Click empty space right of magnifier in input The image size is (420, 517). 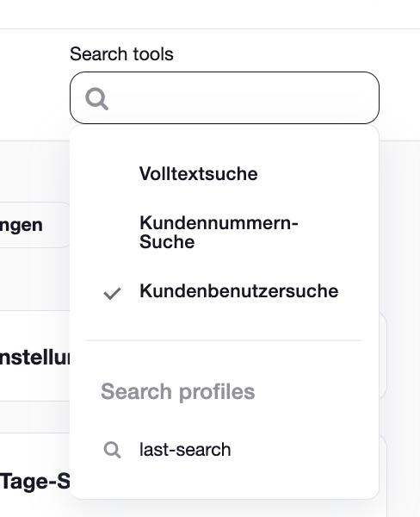pyautogui.click(x=242, y=98)
